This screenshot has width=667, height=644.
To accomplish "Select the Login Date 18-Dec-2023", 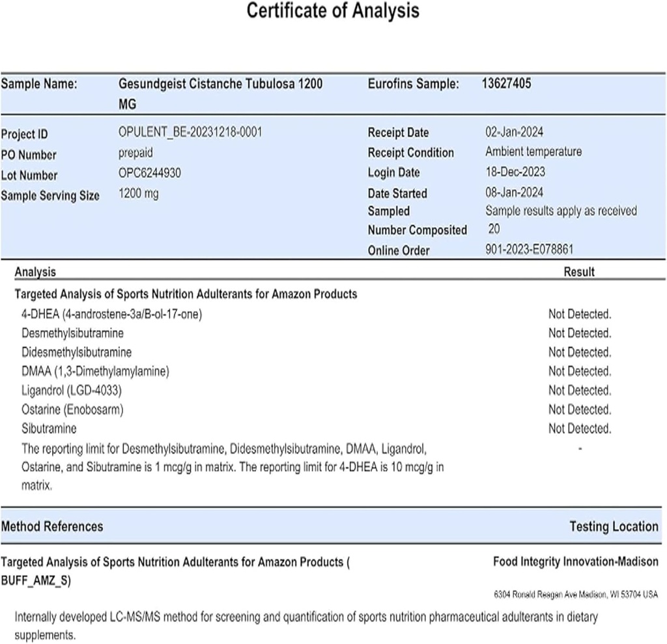I will tap(515, 172).
